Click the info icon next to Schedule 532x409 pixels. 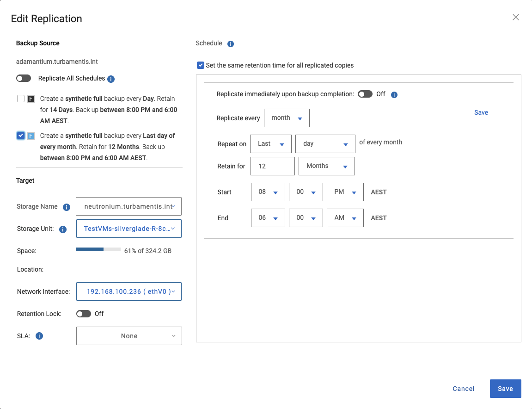(x=231, y=44)
